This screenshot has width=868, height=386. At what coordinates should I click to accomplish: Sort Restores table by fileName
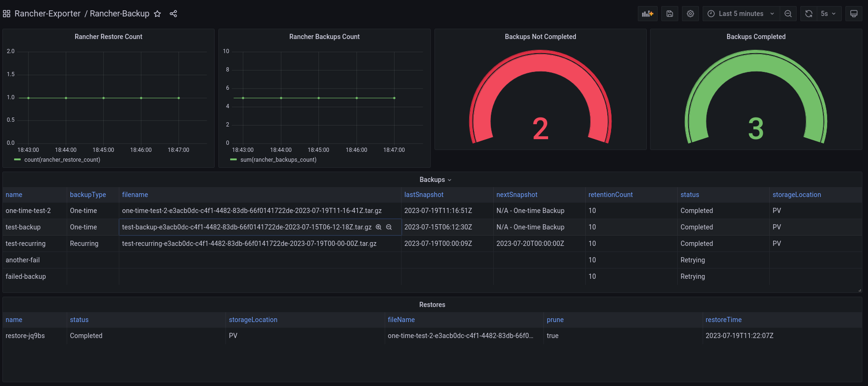(401, 320)
